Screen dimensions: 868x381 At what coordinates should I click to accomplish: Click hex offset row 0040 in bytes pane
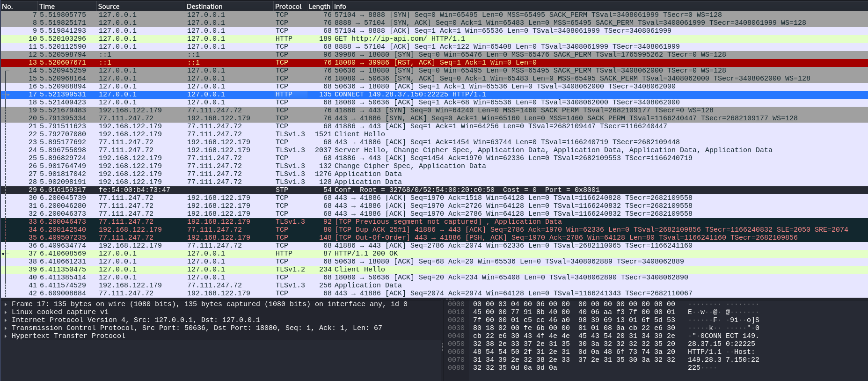pyautogui.click(x=456, y=336)
